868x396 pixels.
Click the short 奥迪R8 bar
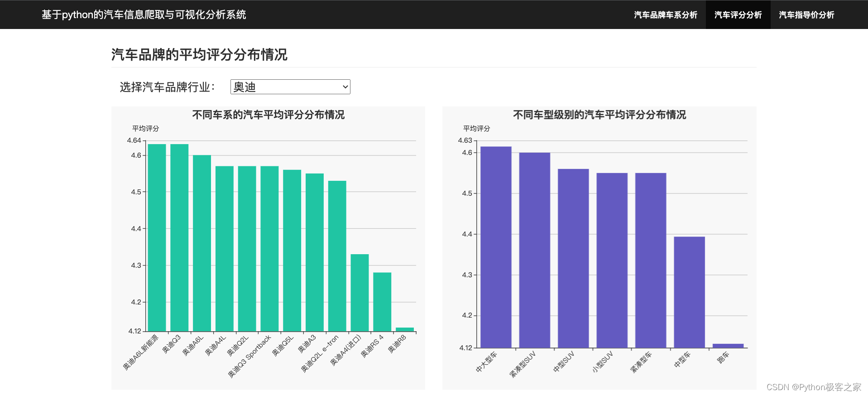click(x=405, y=329)
